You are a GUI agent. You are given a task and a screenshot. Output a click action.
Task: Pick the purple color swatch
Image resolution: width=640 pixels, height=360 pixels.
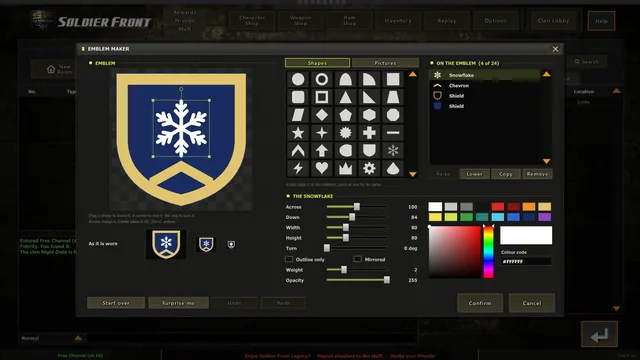pos(544,217)
